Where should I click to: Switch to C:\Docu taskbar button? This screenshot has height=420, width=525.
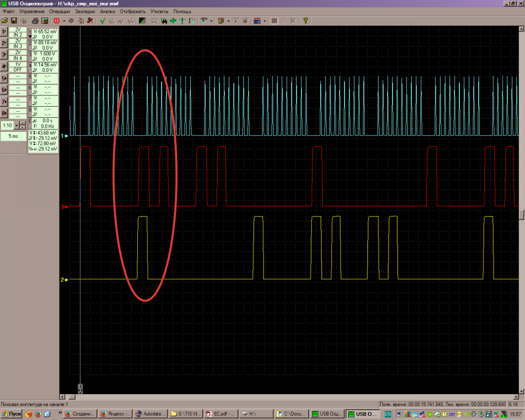pos(292,414)
